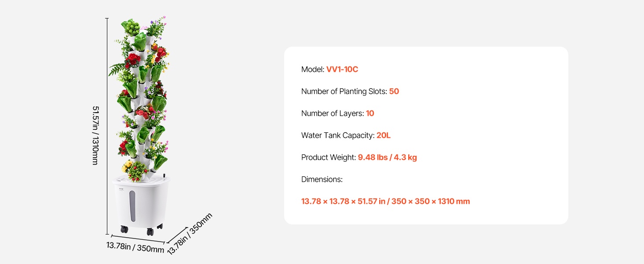Viewport: 644px width, 264px height.
Task: Click the "Number of Planting Slots:" label
Action: pyautogui.click(x=344, y=92)
